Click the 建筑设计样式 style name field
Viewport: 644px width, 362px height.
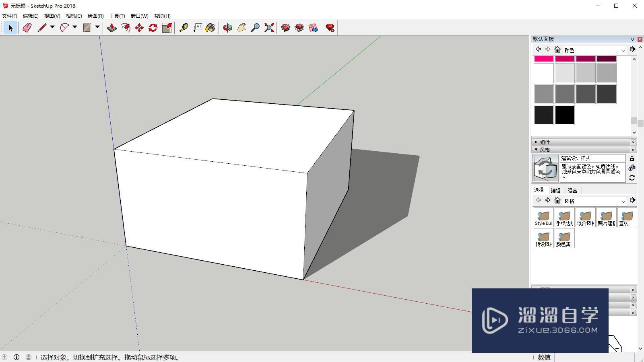593,158
